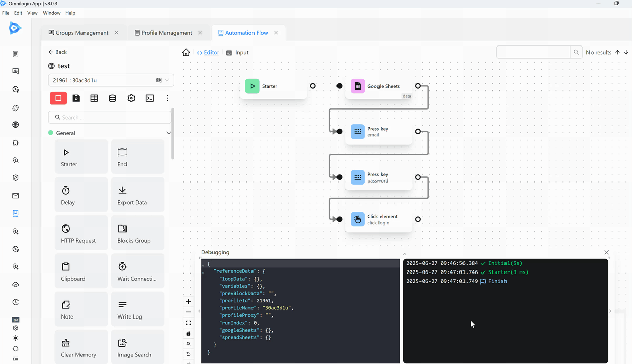The height and width of the screenshot is (364, 632).
Task: Open the data table icon
Action: pyautogui.click(x=94, y=98)
